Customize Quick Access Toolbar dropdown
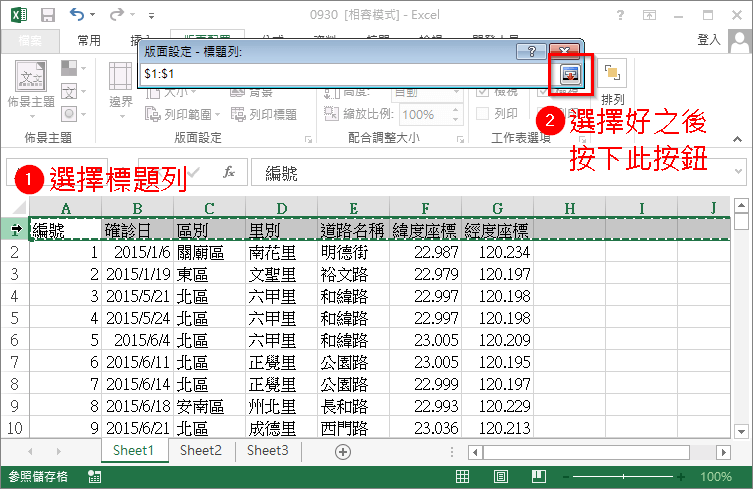The width and height of the screenshot is (753, 489). pyautogui.click(x=151, y=16)
